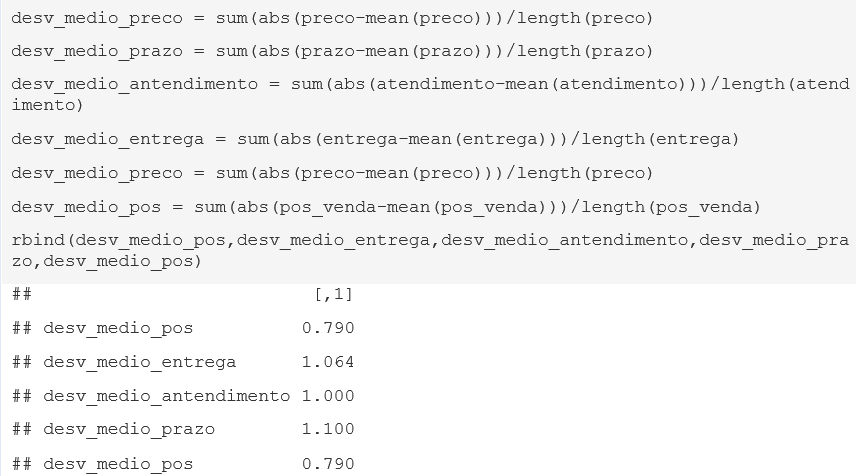Click length(prazo) in the code

point(585,51)
